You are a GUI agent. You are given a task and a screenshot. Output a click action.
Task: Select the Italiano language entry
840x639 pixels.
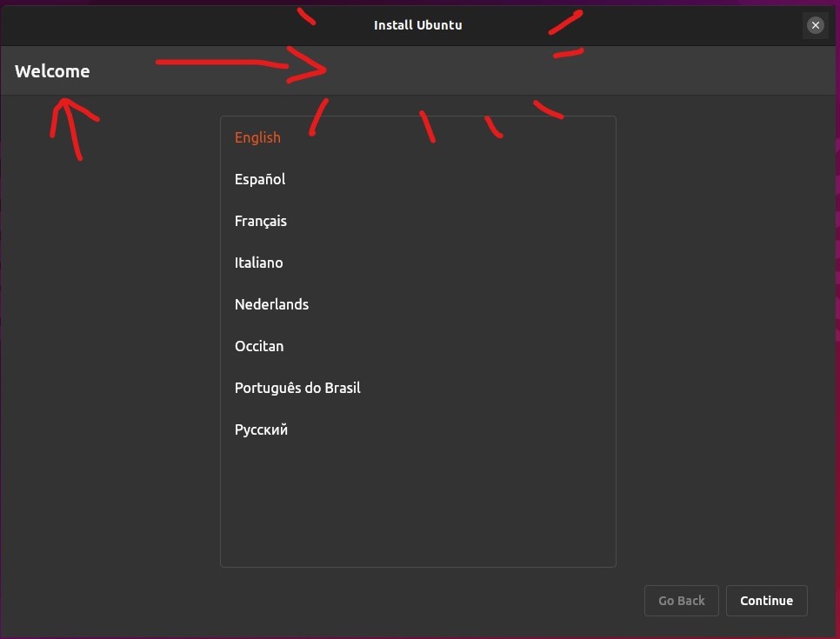coord(259,263)
